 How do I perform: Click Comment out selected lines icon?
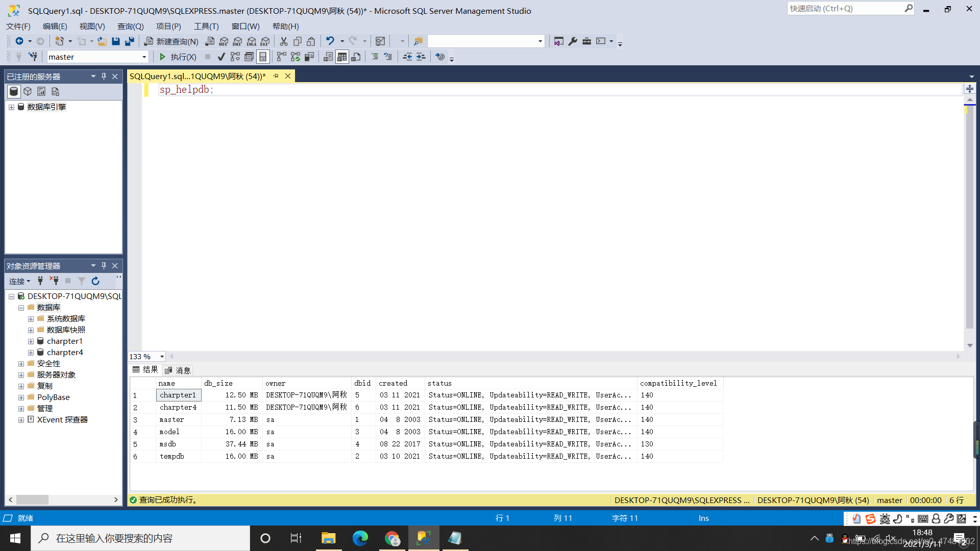[x=375, y=57]
